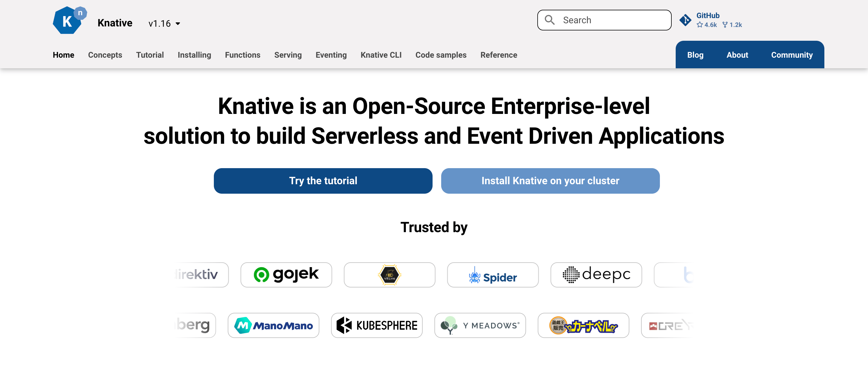Switch to the Eventing tab
The height and width of the screenshot is (369, 868).
(x=331, y=55)
